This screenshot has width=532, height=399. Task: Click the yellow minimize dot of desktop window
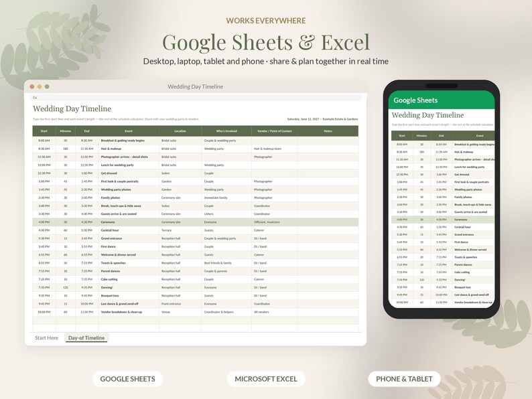40,86
